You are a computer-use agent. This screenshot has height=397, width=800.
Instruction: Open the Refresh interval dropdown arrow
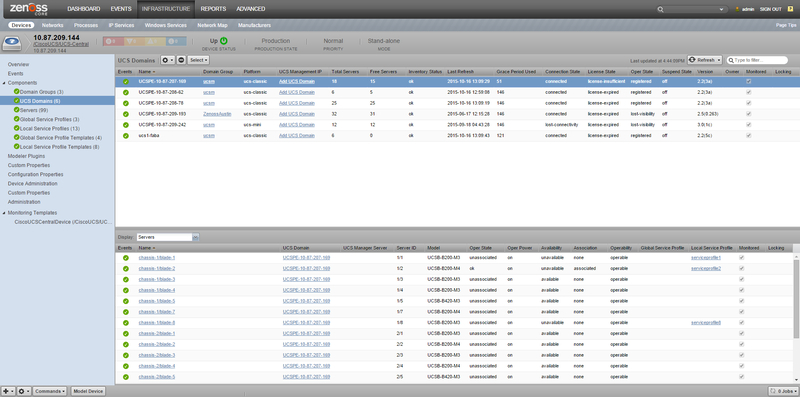(x=718, y=60)
